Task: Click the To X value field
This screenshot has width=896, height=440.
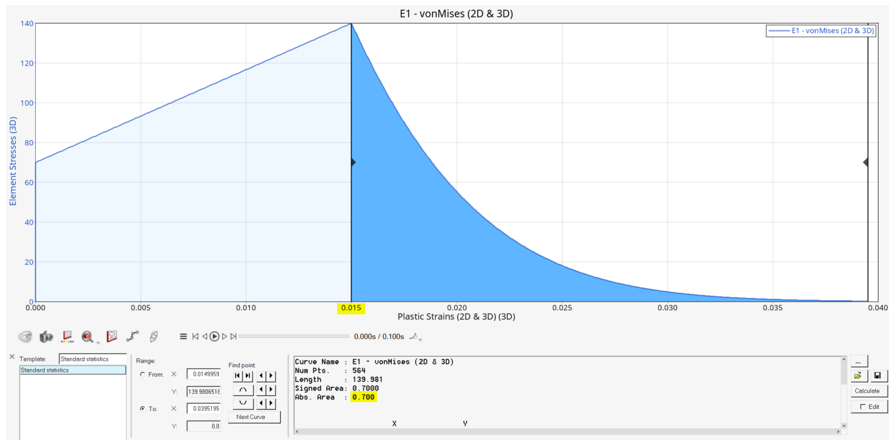Action: pyautogui.click(x=203, y=409)
